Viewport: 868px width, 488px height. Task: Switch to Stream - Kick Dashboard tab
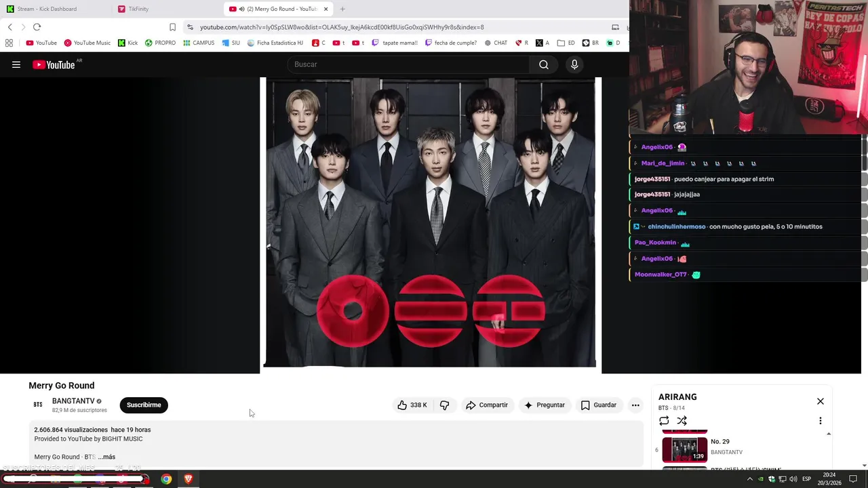tap(56, 9)
